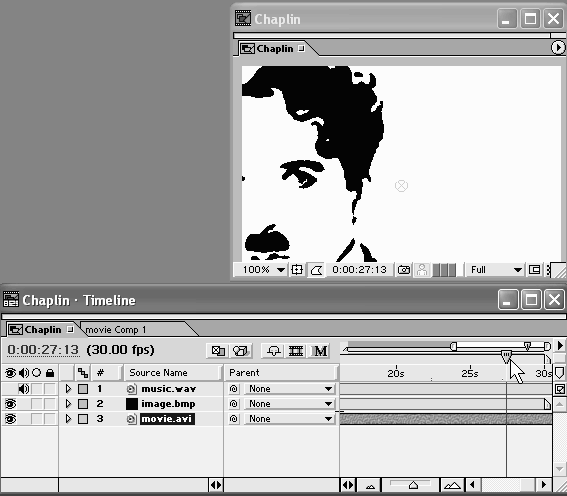
Task: Switch to the movie Comp 1 tab
Action: click(116, 330)
